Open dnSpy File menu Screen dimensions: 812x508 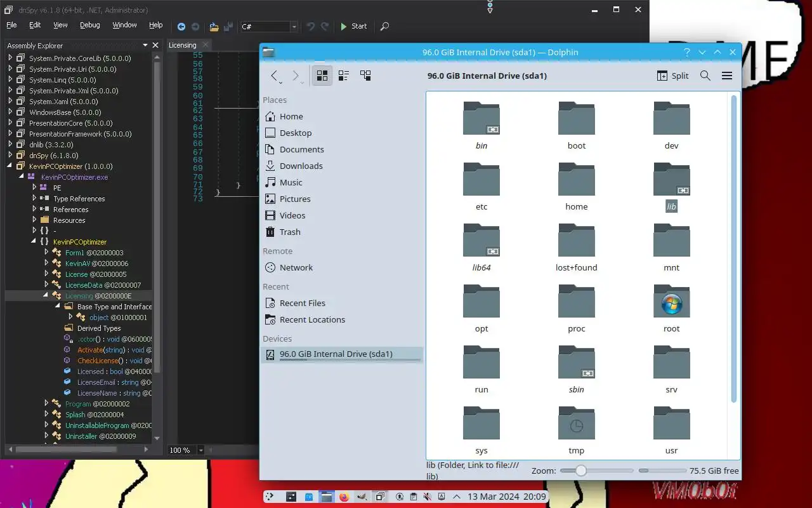click(x=11, y=25)
